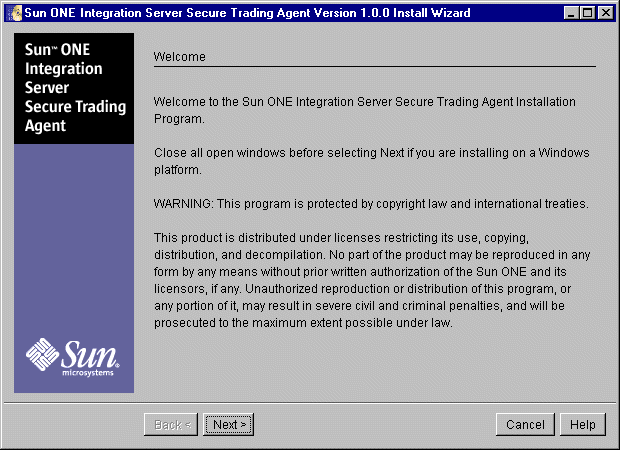Viewport: 620px width, 450px height.
Task: Maximize the Install Wizard window
Action: (588, 13)
